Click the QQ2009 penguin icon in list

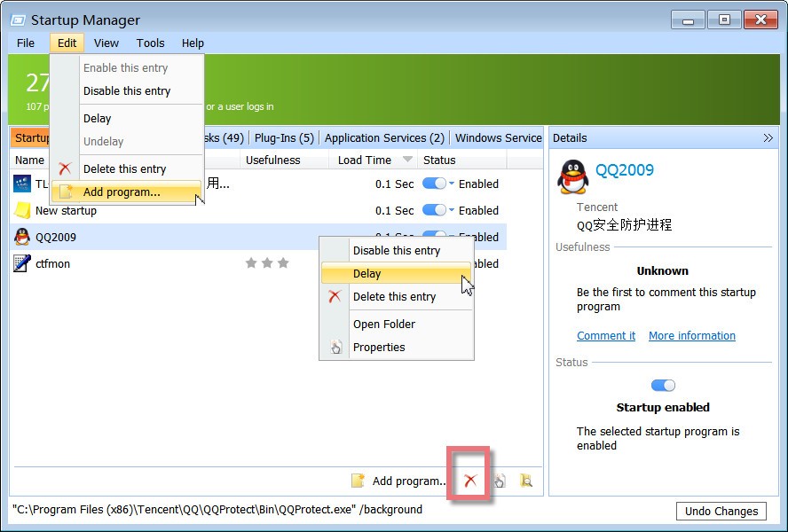[x=22, y=237]
